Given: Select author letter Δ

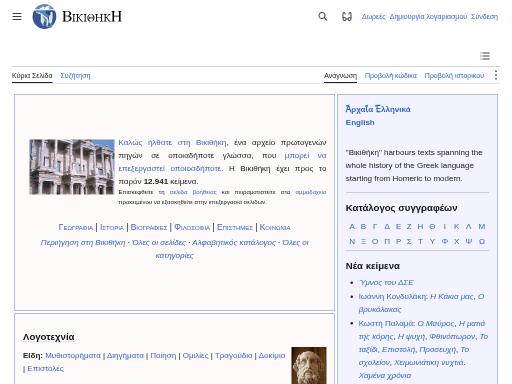Looking at the screenshot, I should click(x=387, y=227).
